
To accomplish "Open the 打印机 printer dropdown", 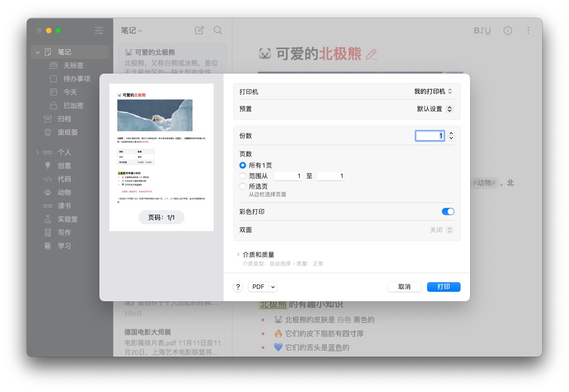I will [433, 92].
